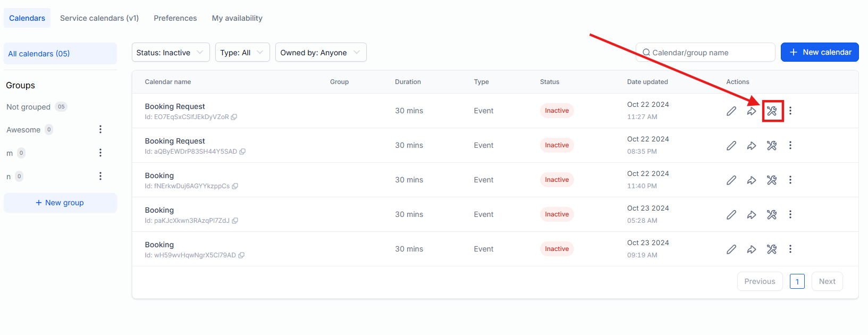The height and width of the screenshot is (335, 868).
Task: Open the three-dot menu in the last Booking row
Action: click(790, 249)
